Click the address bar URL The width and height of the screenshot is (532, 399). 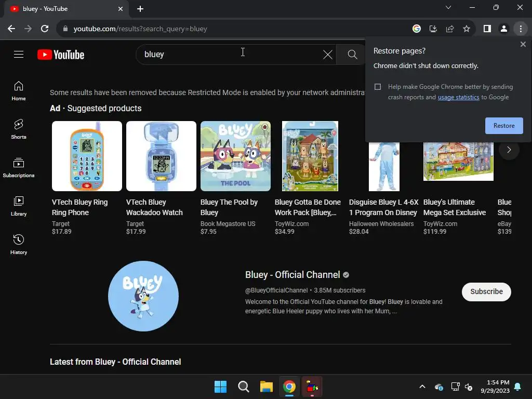click(140, 29)
